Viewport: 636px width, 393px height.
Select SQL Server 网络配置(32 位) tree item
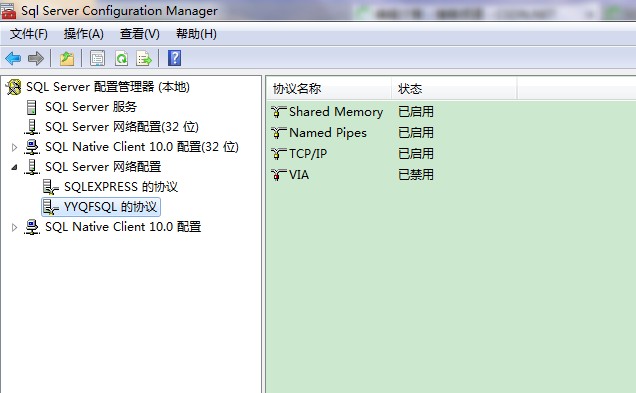click(x=122, y=127)
